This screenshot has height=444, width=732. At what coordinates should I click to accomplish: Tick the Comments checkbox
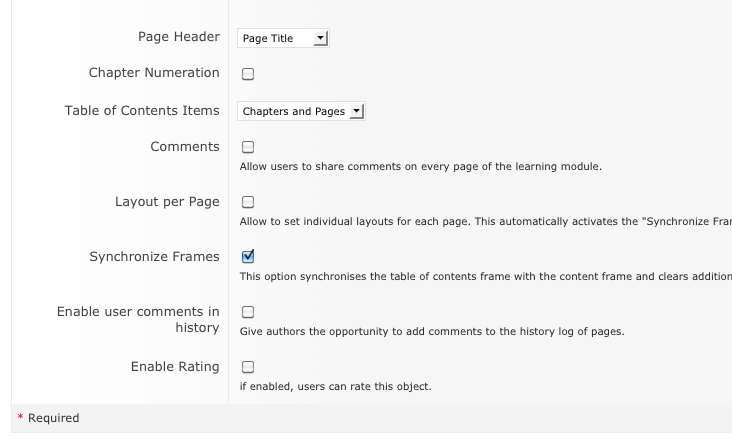pyautogui.click(x=247, y=147)
